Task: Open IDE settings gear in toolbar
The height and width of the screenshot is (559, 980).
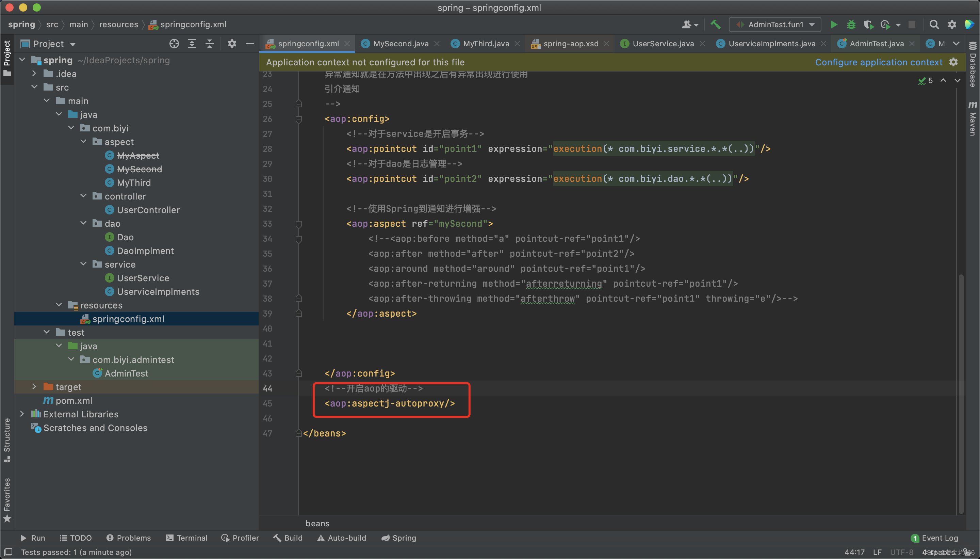Action: (x=952, y=25)
